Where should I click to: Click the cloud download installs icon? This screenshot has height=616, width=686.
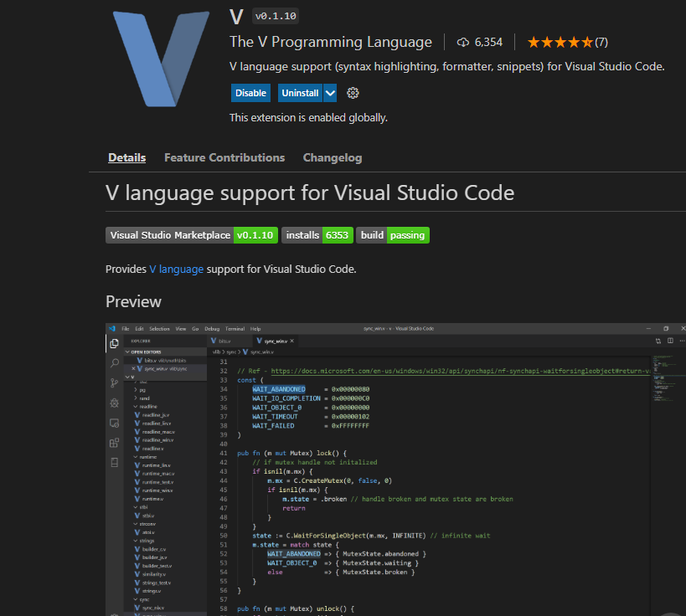tap(463, 43)
